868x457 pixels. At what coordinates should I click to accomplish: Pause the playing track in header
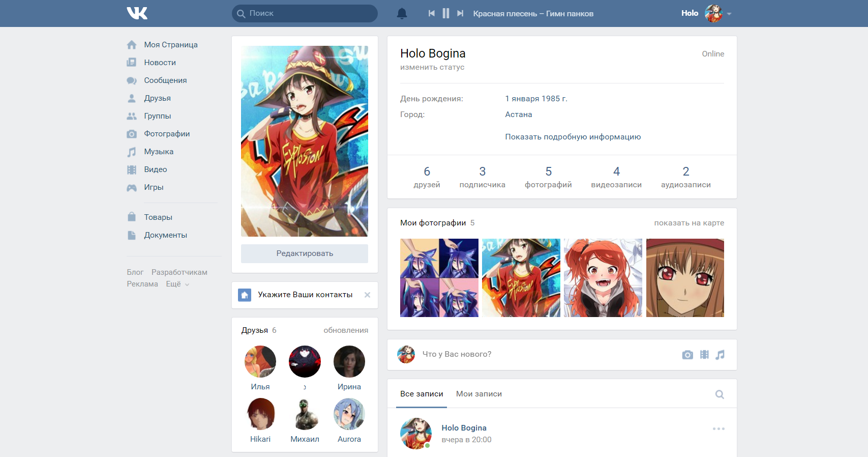(446, 13)
